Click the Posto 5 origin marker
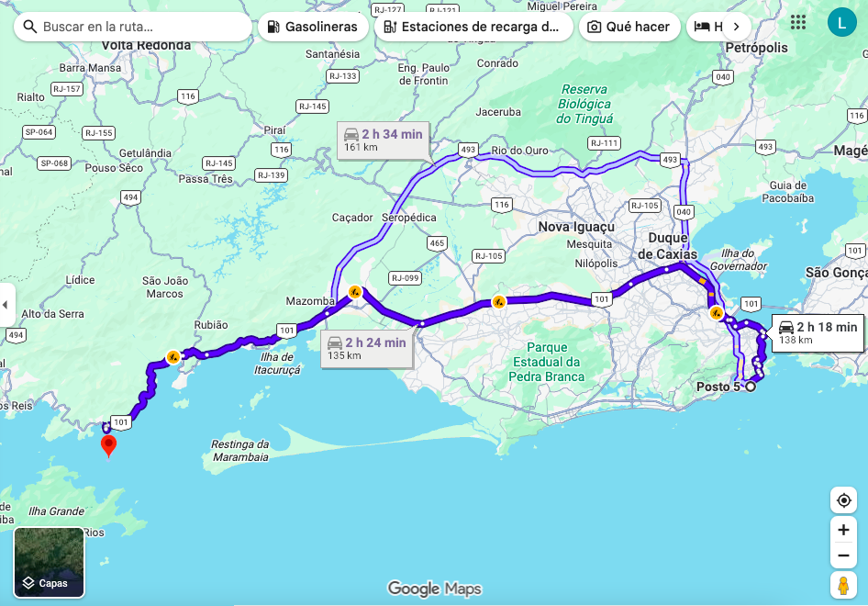Image resolution: width=868 pixels, height=606 pixels. click(x=750, y=387)
